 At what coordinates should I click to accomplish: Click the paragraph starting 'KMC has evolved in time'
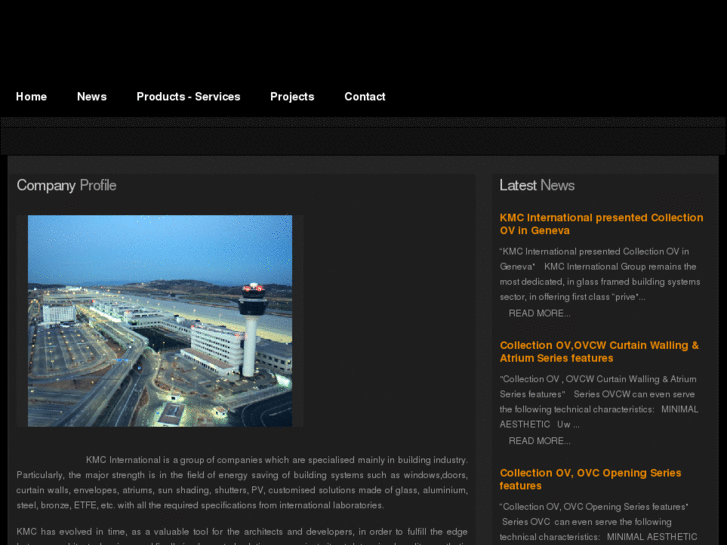(242, 536)
